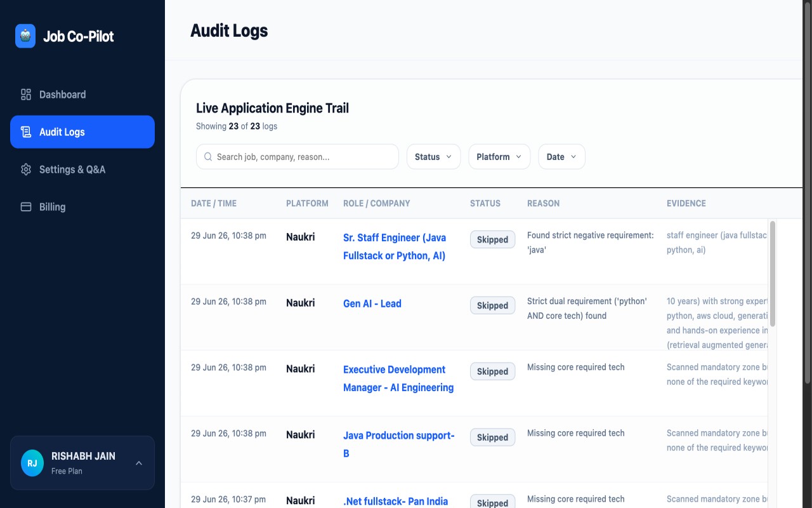The height and width of the screenshot is (508, 812).
Task: Click the Job Co-Pilot logo icon
Action: [25, 36]
